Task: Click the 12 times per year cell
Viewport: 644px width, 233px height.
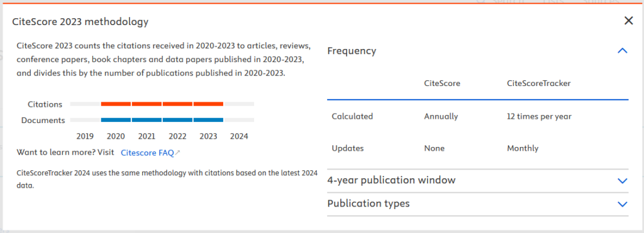Action: click(539, 116)
